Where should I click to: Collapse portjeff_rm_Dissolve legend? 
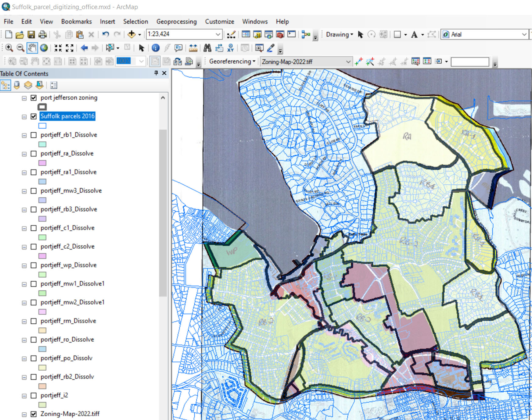coord(24,321)
